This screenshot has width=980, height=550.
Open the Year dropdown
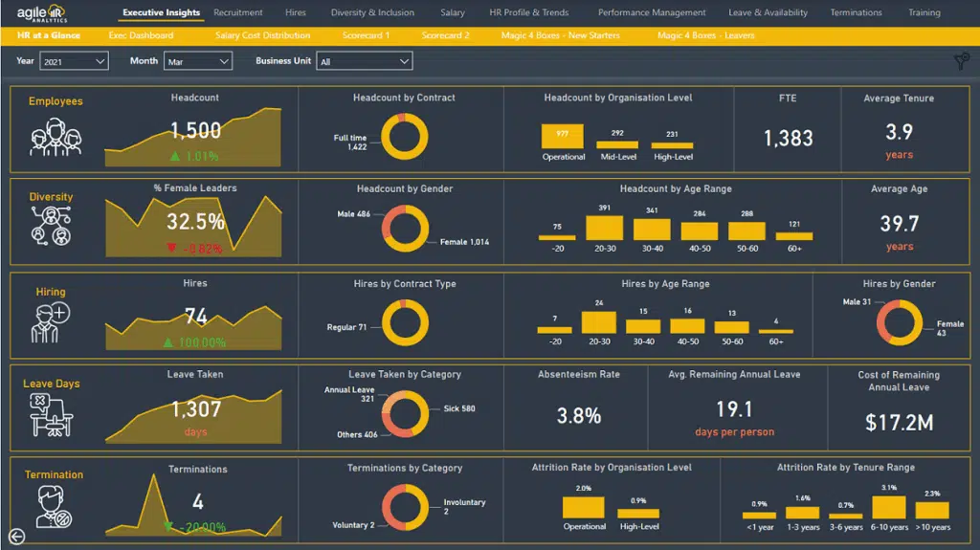(x=75, y=61)
